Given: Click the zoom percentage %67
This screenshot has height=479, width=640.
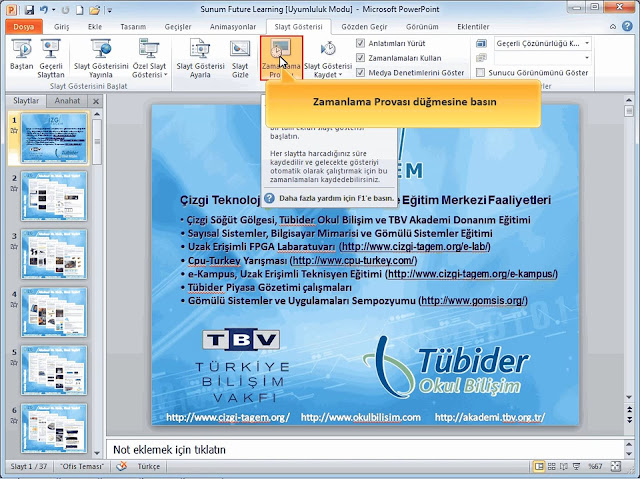Looking at the screenshot, I should (x=595, y=466).
